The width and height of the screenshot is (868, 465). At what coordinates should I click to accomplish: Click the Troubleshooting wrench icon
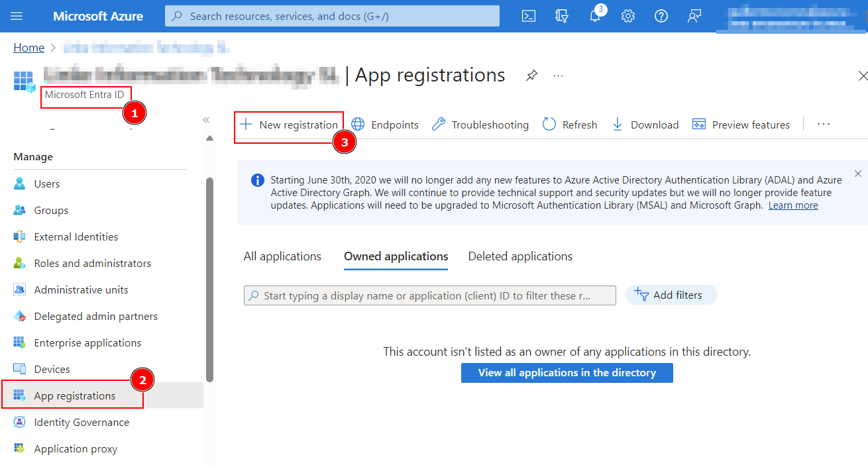pos(438,124)
